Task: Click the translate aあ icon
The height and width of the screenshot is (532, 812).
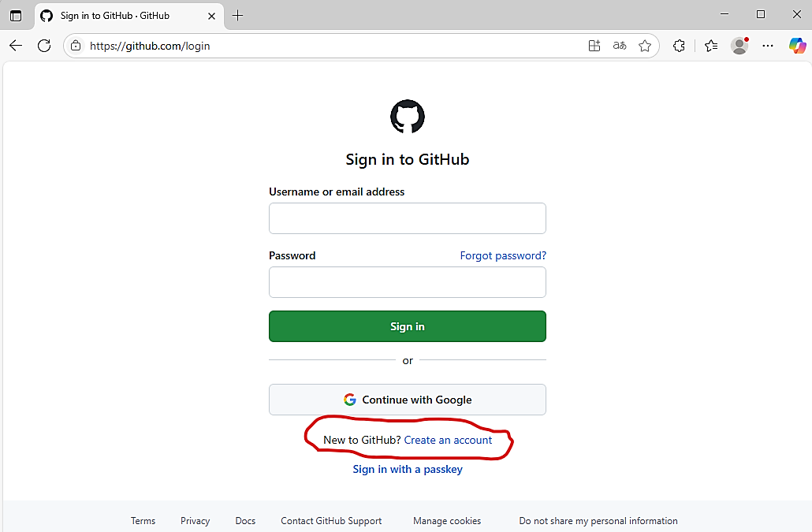Action: 620,46
